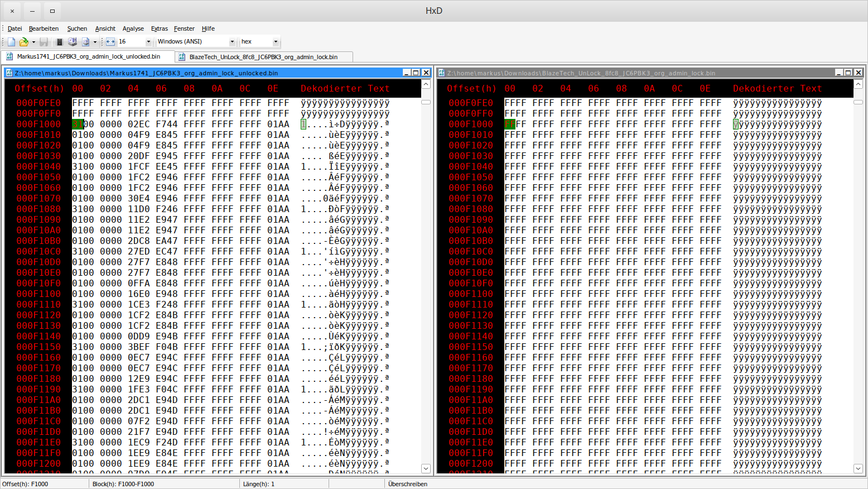Select highlighted byte 31 in the unlocked.bin window
This screenshot has height=489, width=868.
tap(78, 124)
